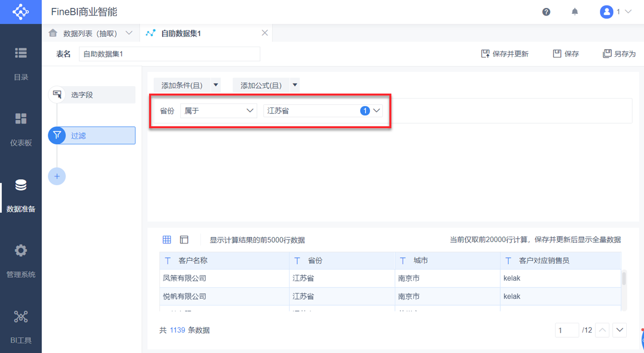
Task: Click 保存并更新 button
Action: [x=505, y=54]
